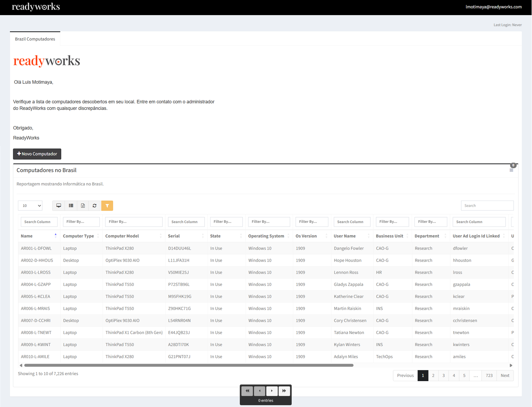
Task: Click Search Column field above Name
Action: (39, 222)
